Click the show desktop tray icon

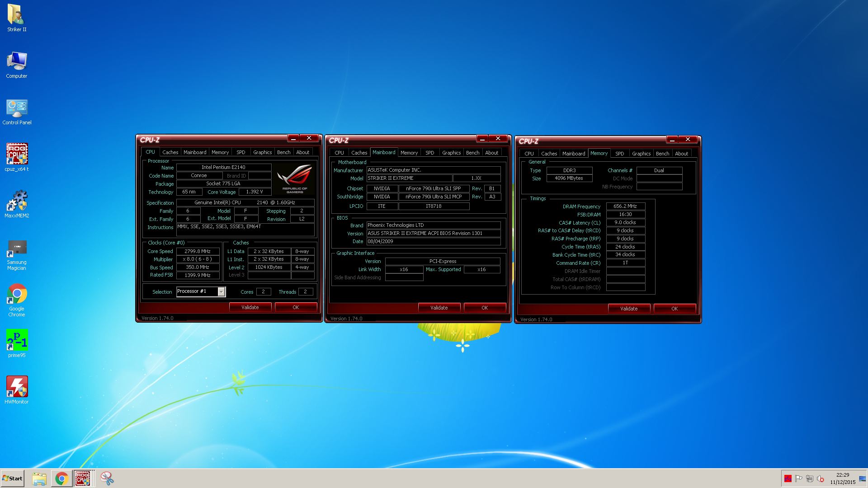[863, 479]
